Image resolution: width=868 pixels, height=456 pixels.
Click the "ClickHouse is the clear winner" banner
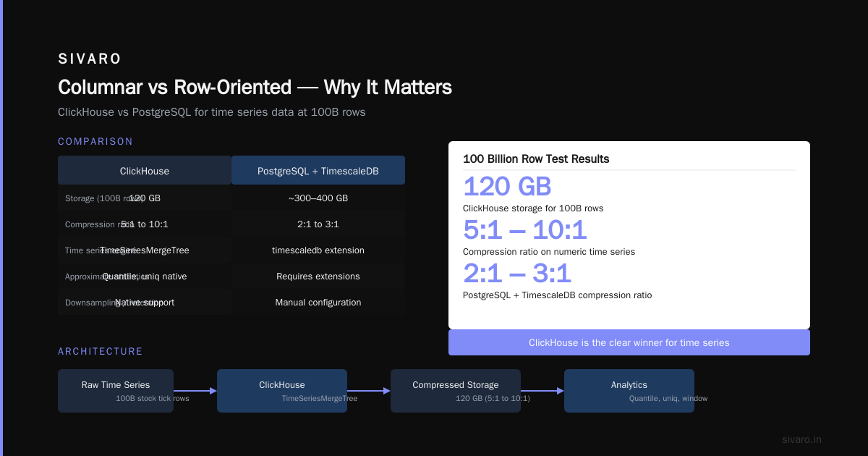(629, 342)
